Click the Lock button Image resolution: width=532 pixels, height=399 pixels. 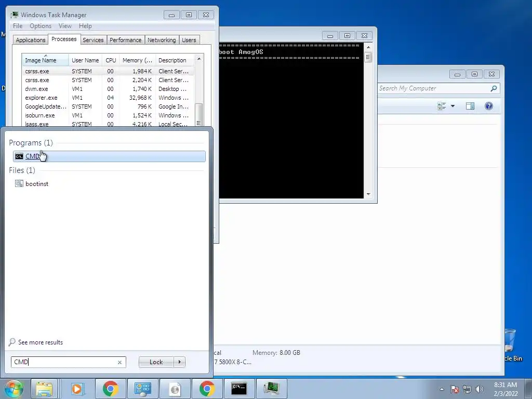[156, 362]
